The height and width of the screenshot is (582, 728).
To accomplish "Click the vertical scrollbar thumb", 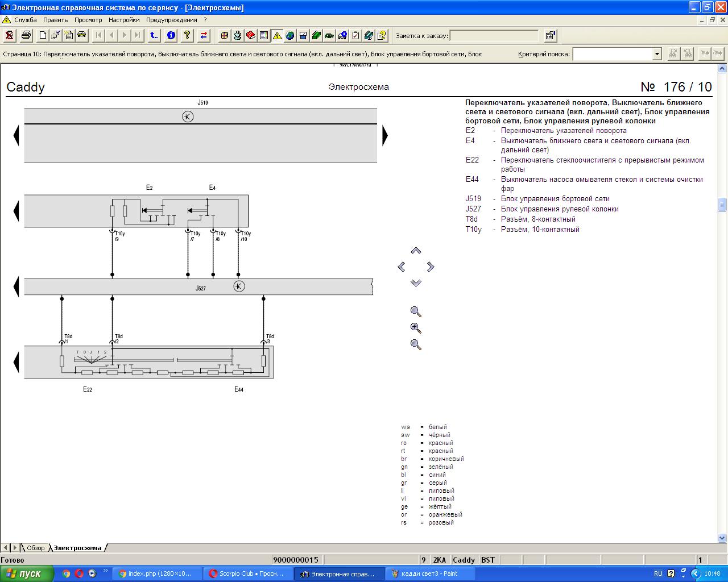I will point(722,205).
